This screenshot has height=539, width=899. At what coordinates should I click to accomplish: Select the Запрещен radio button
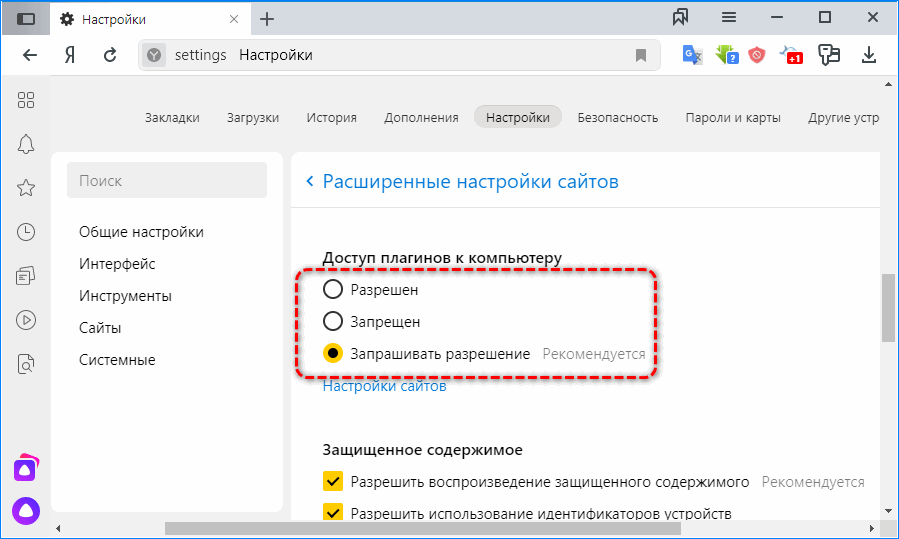pyautogui.click(x=333, y=322)
